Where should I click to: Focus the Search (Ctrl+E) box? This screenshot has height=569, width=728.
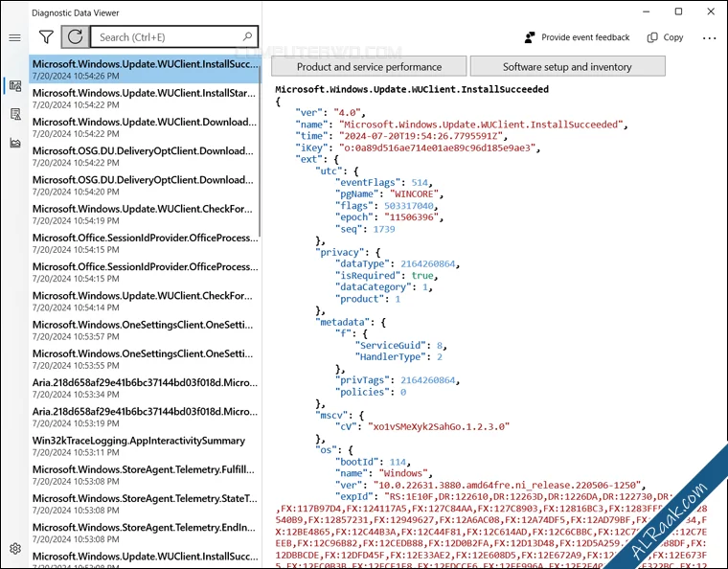[174, 37]
